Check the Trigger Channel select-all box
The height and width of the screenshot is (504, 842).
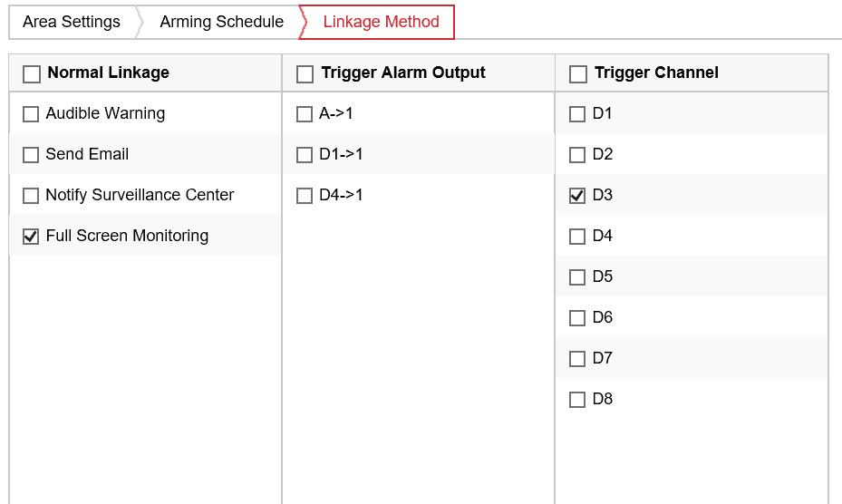coord(578,73)
